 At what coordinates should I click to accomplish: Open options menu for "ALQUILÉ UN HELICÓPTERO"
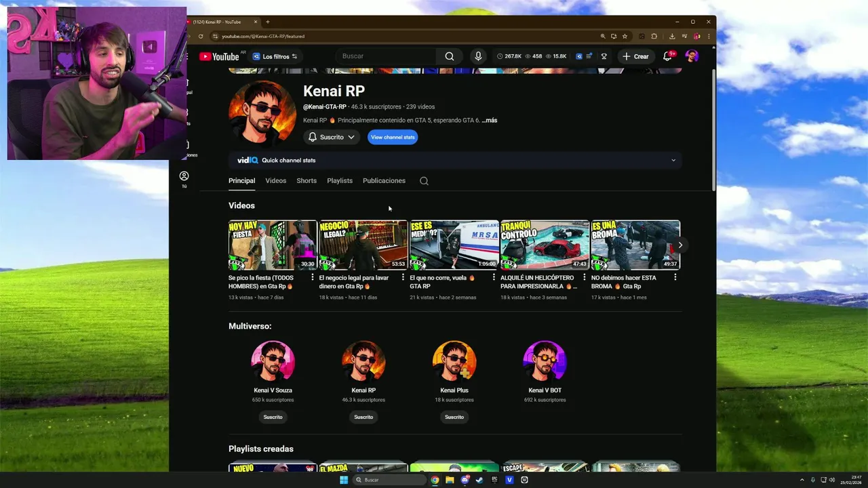(585, 277)
